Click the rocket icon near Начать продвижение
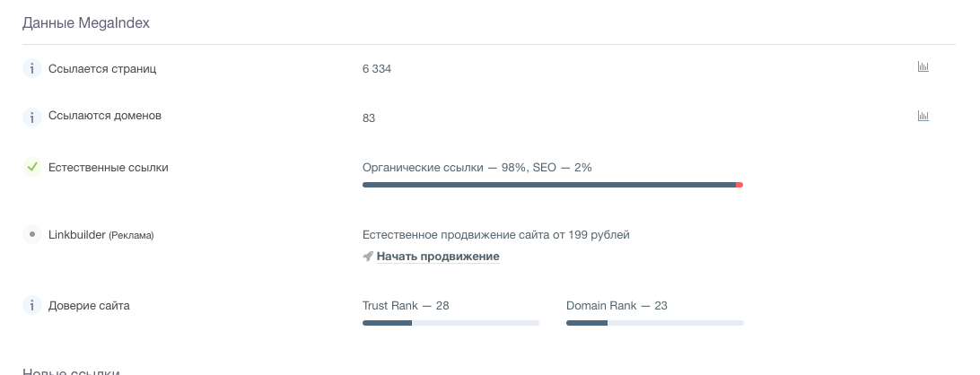This screenshot has height=375, width=980. coord(368,257)
